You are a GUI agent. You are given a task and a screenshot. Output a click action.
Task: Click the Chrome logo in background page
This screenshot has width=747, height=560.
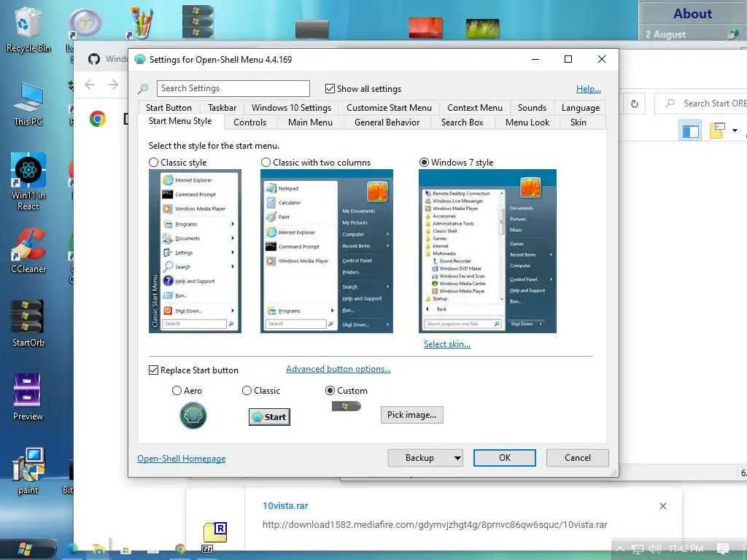click(x=98, y=119)
